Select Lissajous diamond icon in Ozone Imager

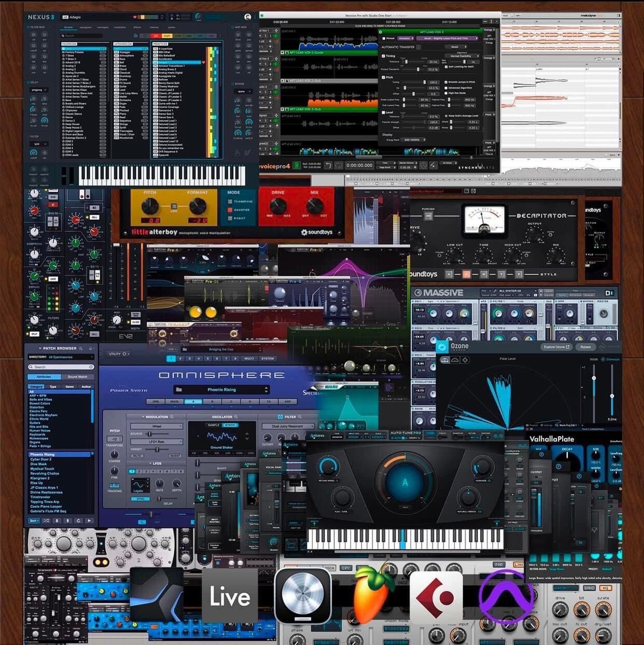tap(465, 360)
